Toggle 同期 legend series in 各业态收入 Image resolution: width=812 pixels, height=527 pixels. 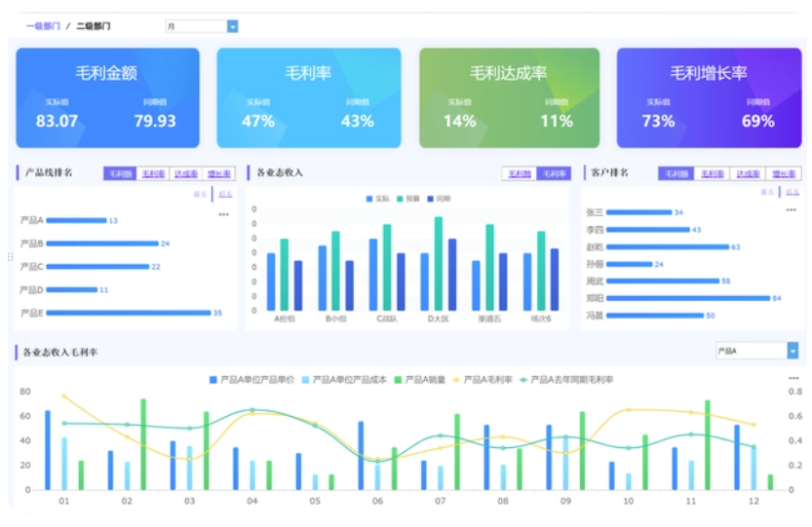point(439,199)
